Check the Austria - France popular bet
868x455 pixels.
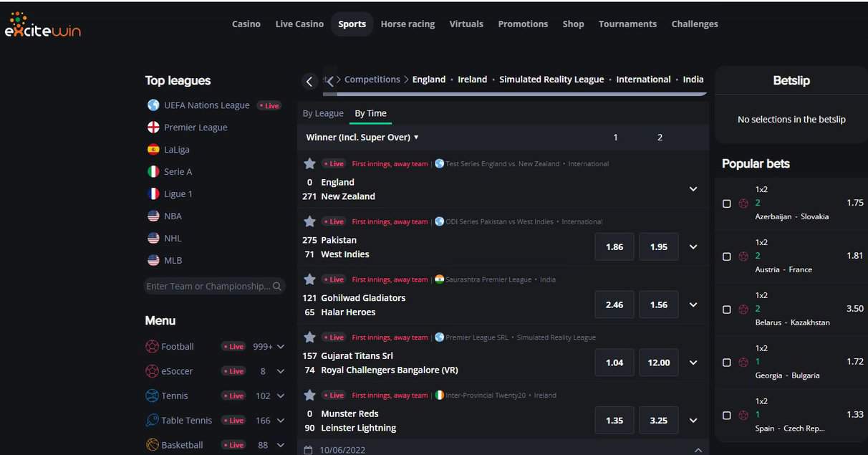[727, 257]
